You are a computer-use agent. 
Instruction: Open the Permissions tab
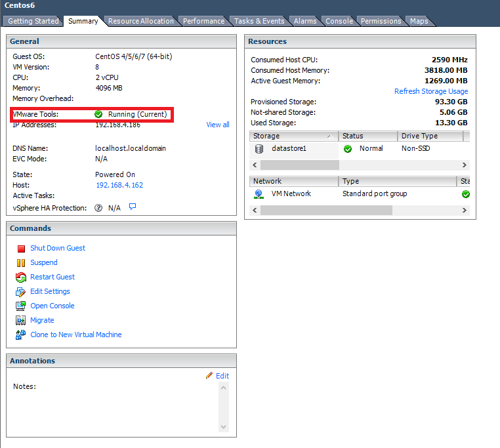click(381, 21)
